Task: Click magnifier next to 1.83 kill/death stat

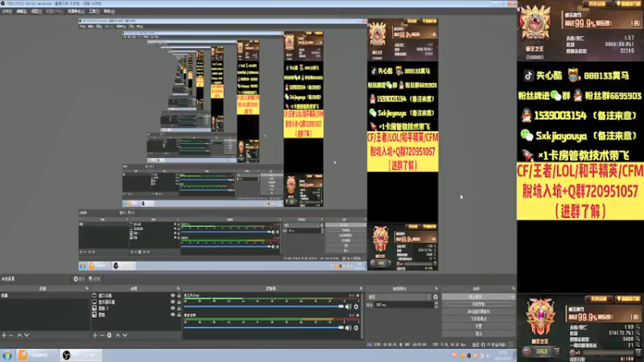Action: 638,327
